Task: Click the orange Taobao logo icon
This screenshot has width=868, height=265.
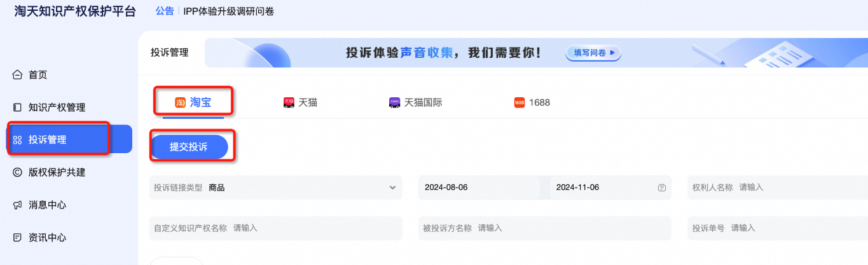Action: coord(181,102)
